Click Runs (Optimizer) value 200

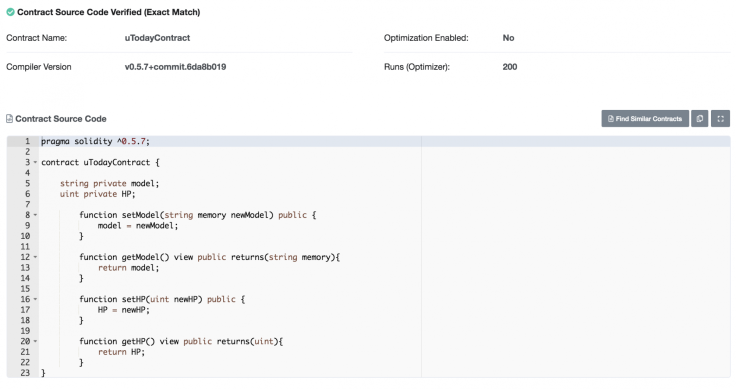click(510, 67)
